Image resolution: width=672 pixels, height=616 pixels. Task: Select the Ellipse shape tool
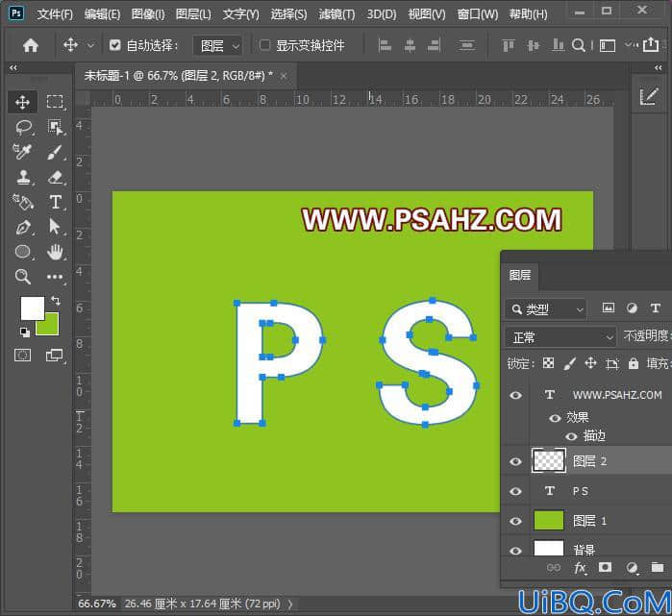(23, 252)
